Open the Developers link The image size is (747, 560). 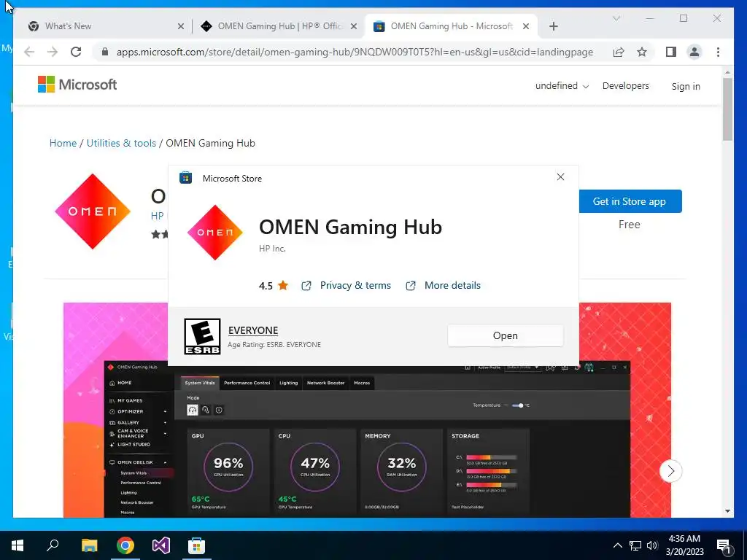tap(625, 86)
